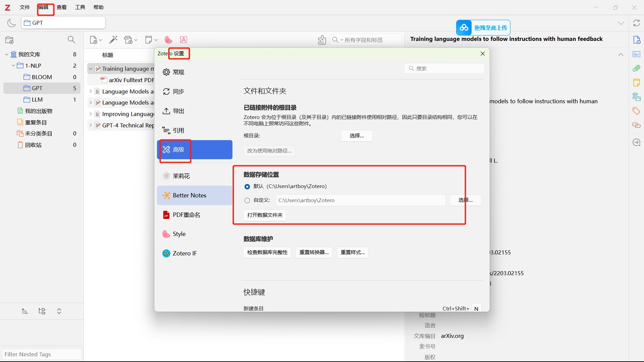644x362 pixels.
Task: Click the open data folder button
Action: (265, 215)
